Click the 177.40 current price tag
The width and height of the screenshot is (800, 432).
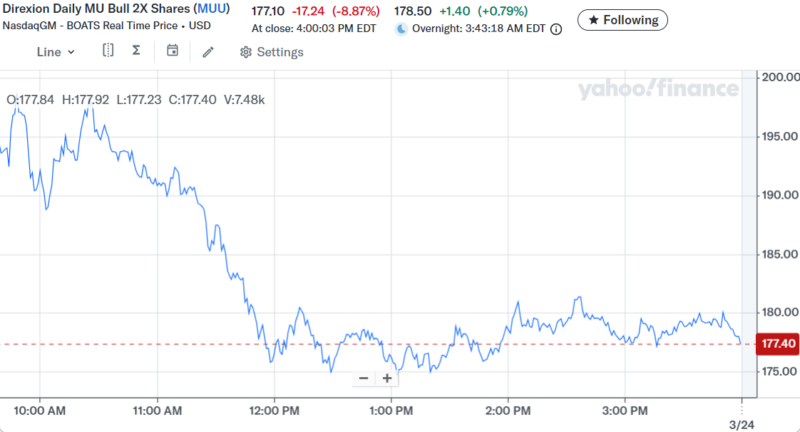[778, 344]
